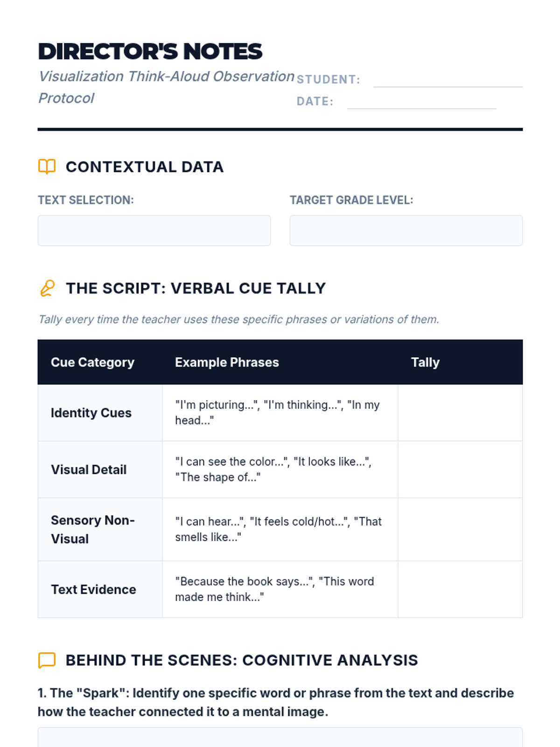Focus the Target Grade Level input box
This screenshot has width=560, height=747.
(406, 231)
